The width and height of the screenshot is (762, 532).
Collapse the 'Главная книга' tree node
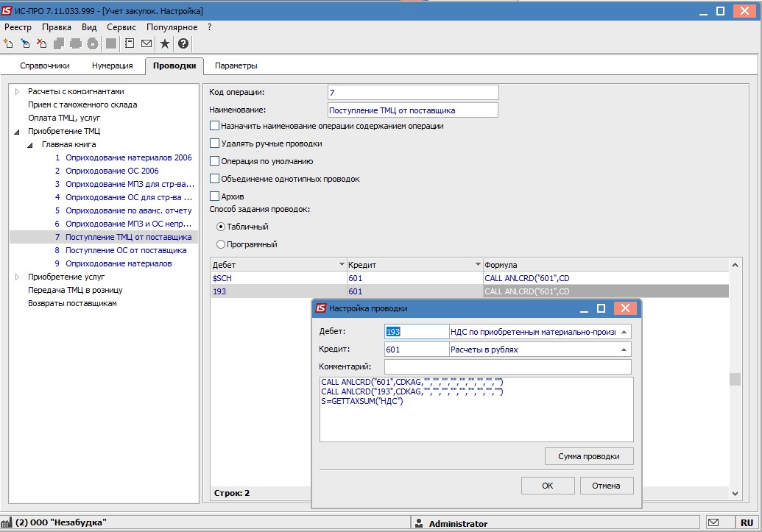point(30,145)
